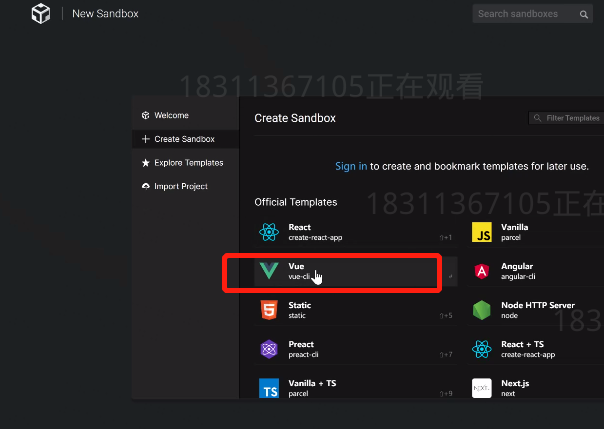
Task: Choose the Static template
Action: (356, 310)
